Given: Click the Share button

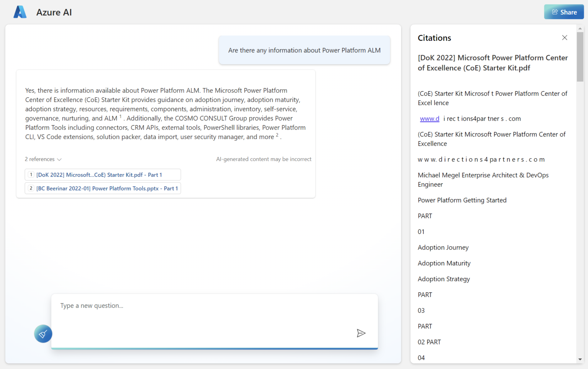Looking at the screenshot, I should (563, 11).
